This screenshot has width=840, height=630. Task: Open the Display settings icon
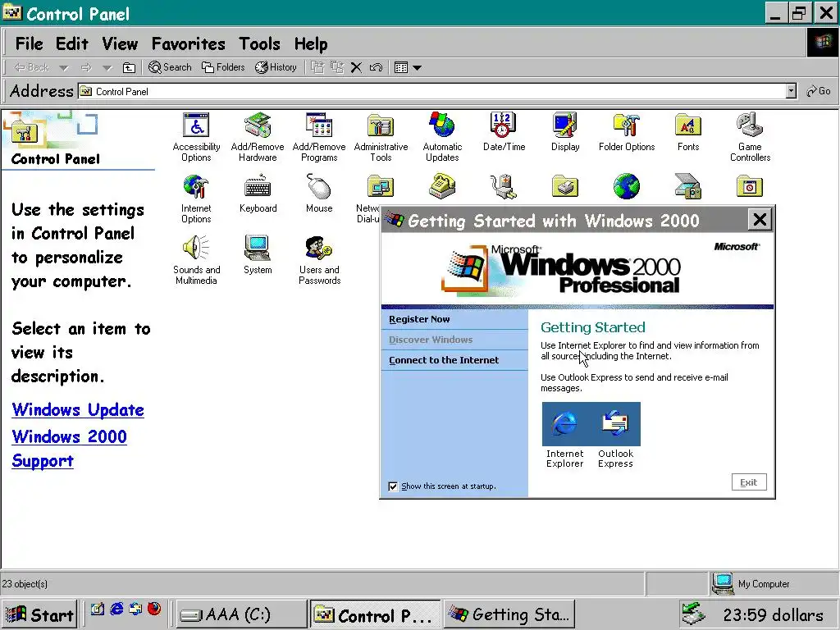(565, 132)
